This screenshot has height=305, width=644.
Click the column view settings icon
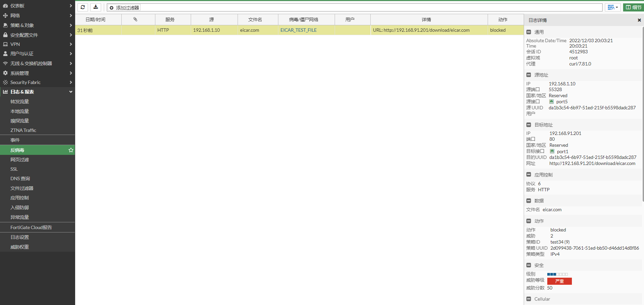coord(612,7)
